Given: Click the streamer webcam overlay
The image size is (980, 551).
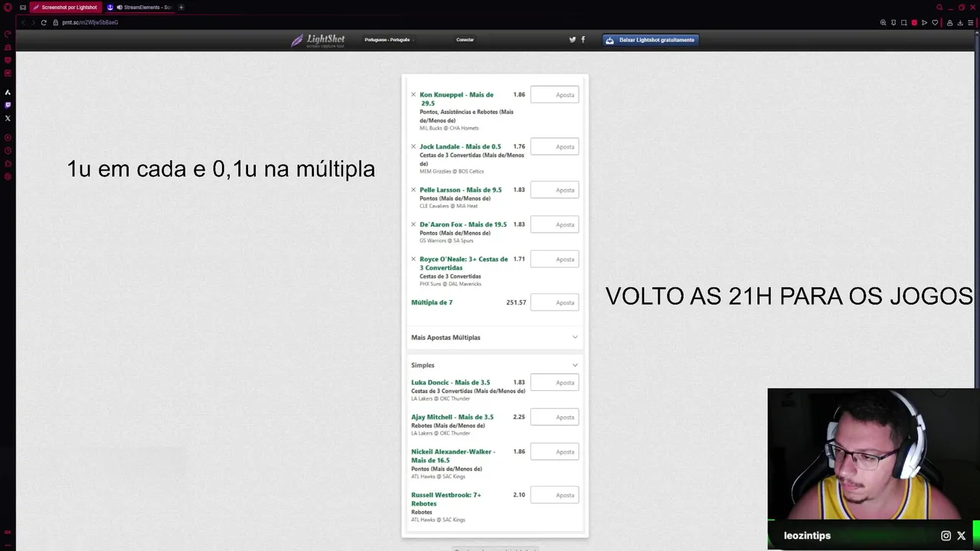Looking at the screenshot, I should tap(873, 455).
